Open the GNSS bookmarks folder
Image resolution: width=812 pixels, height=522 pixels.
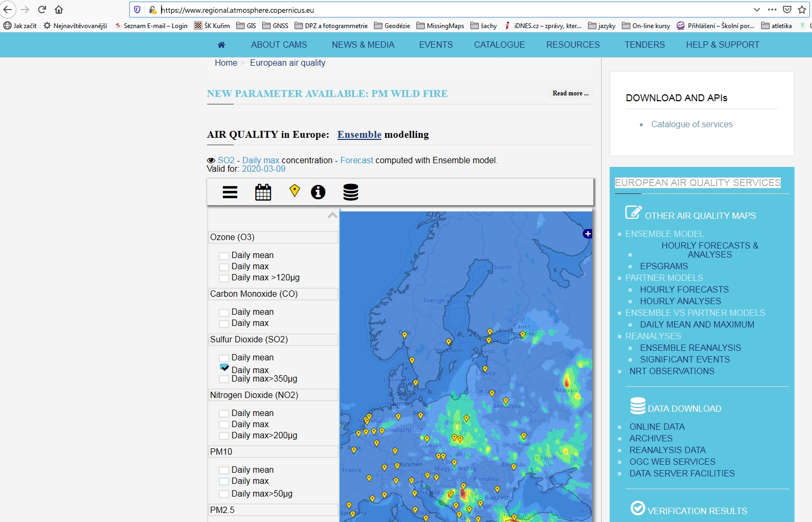(x=275, y=25)
